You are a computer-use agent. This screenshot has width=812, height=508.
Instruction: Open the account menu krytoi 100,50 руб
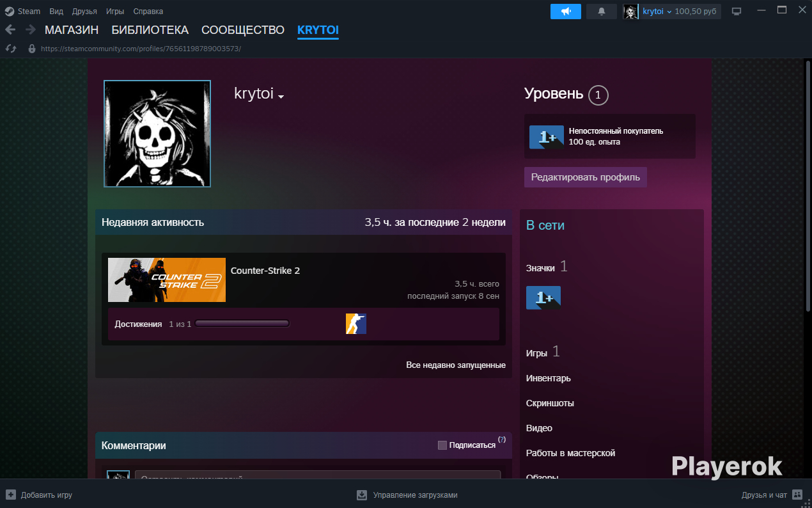672,12
